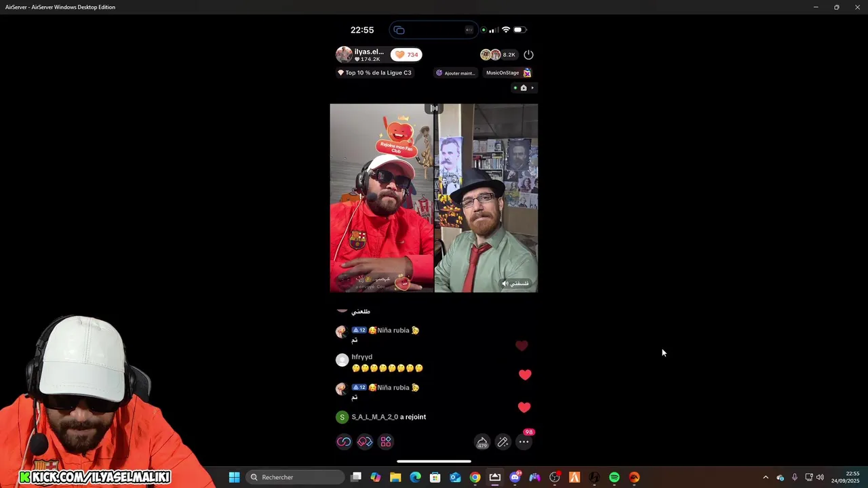Tap the iPhone home indicator bar
Viewport: 868px width, 488px height.
[434, 462]
